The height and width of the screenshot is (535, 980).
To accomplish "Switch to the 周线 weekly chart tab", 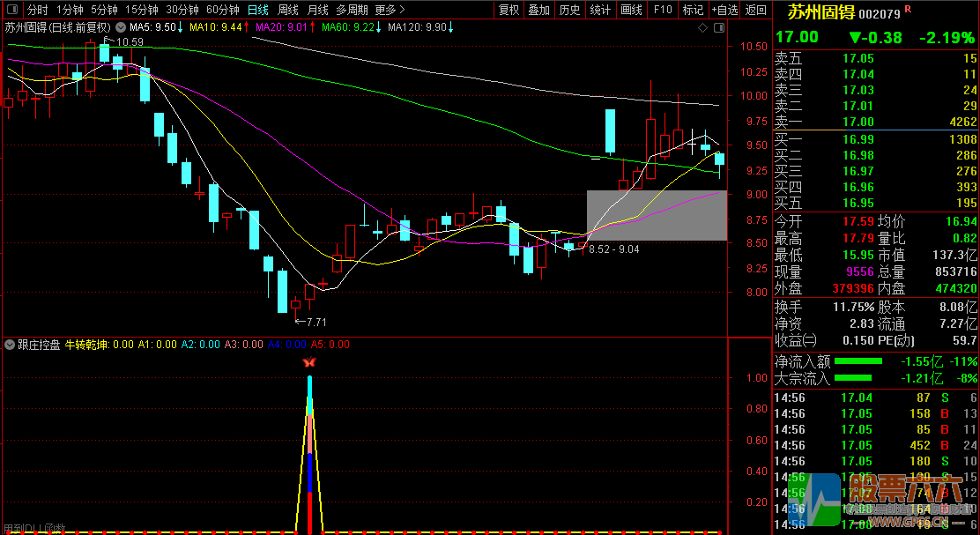I will 288,11.
